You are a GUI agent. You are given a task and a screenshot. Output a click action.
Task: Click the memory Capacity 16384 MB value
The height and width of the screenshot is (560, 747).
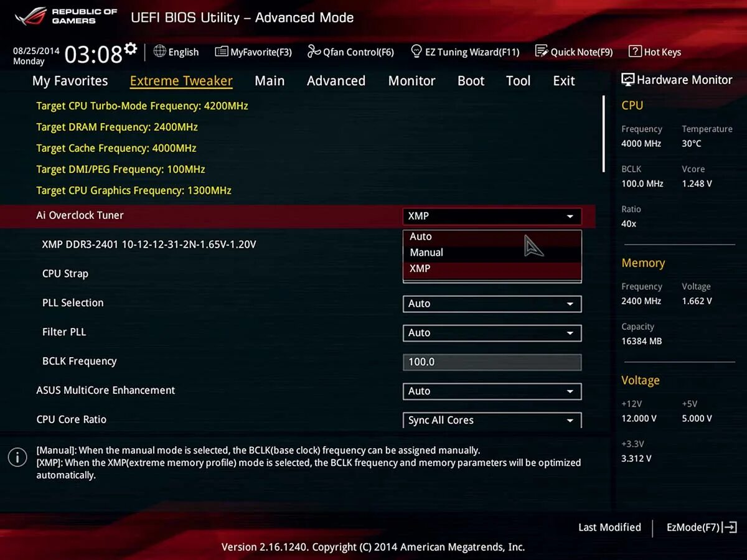click(x=642, y=341)
